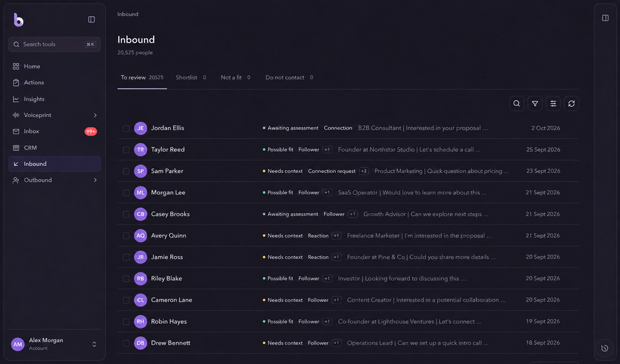620x364 pixels.
Task: Open CRM in sidebar
Action: (54, 148)
